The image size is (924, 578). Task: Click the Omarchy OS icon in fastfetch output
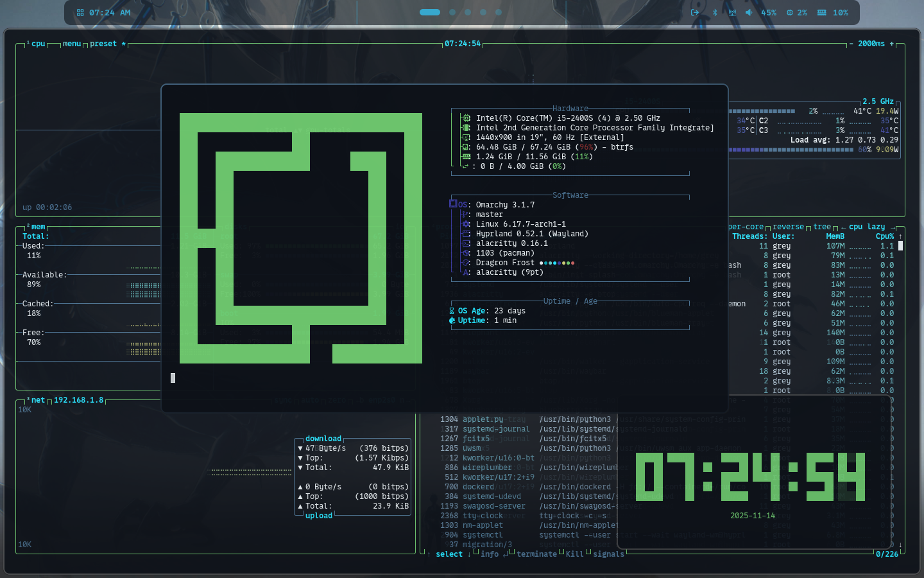coord(452,204)
